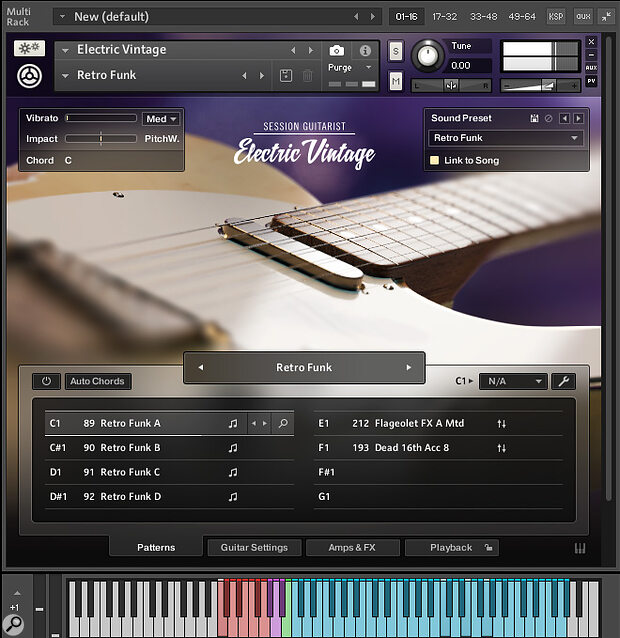Toggle the AUX sends button on instrument
620x638 pixels.
tap(591, 68)
